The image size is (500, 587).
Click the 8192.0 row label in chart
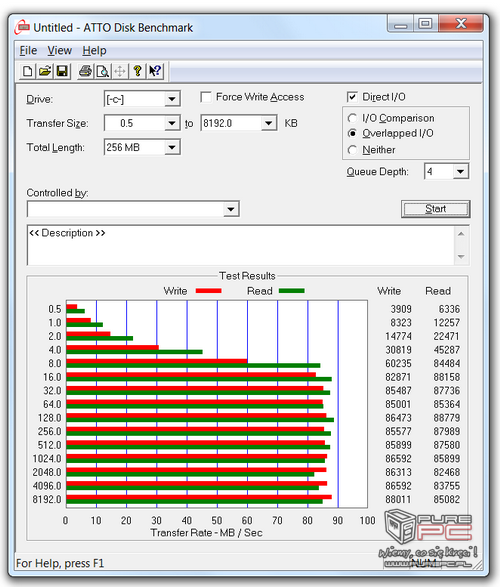[47, 499]
